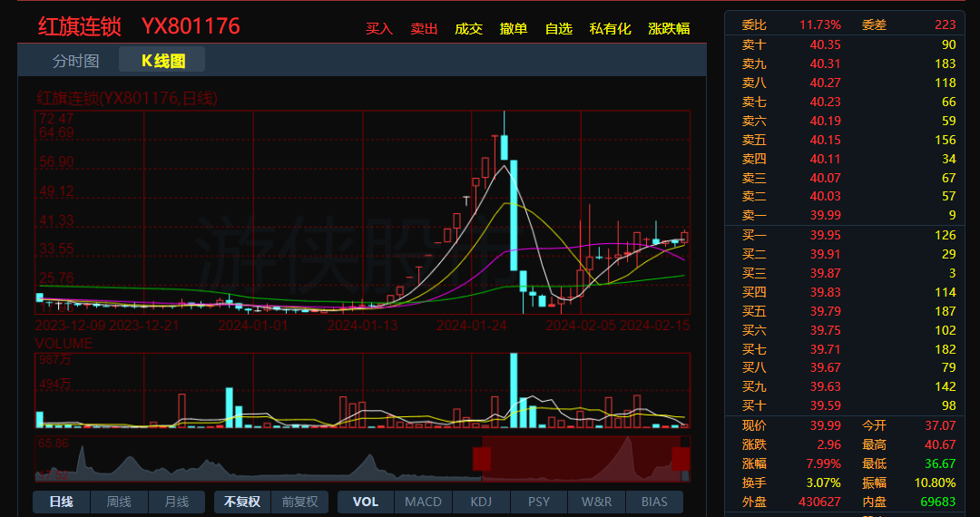Select the 不复权 option

[x=242, y=502]
